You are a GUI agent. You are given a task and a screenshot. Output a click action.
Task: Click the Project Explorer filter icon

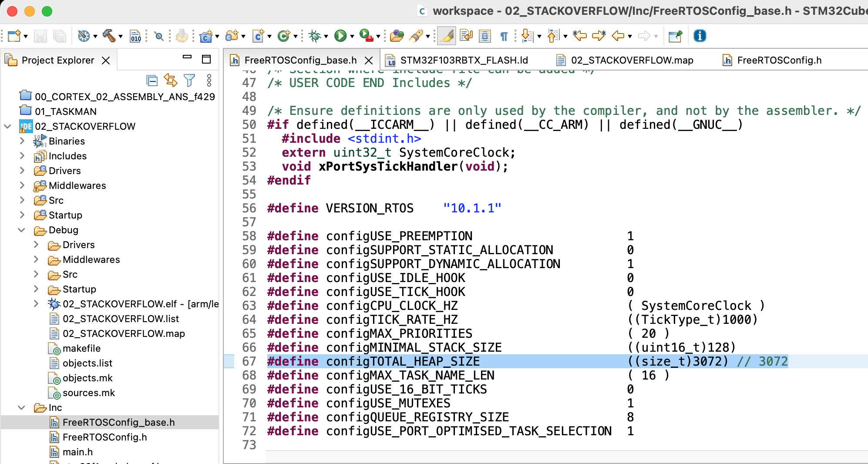(x=189, y=80)
